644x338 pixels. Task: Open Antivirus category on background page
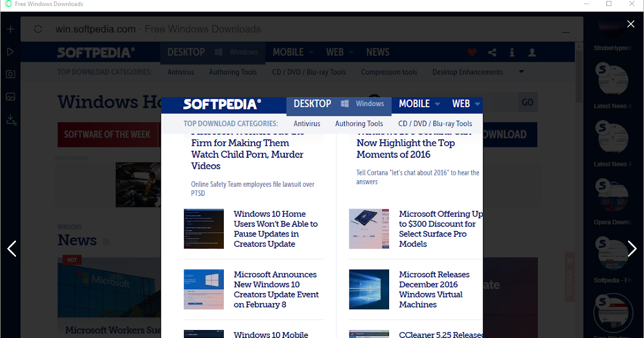[x=181, y=72]
